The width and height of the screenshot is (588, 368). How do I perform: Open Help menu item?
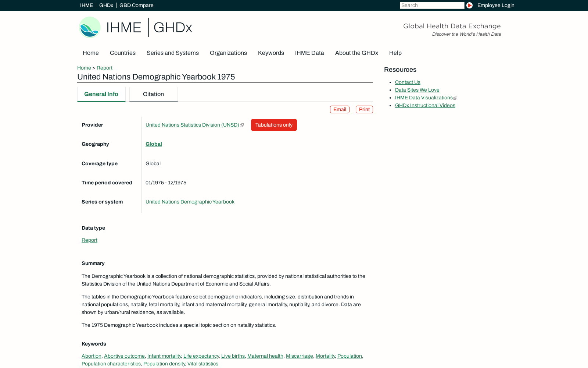click(x=395, y=53)
